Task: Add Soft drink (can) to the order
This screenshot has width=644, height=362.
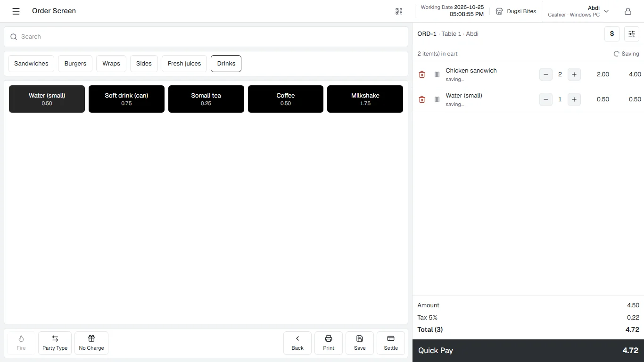Action: point(126,99)
